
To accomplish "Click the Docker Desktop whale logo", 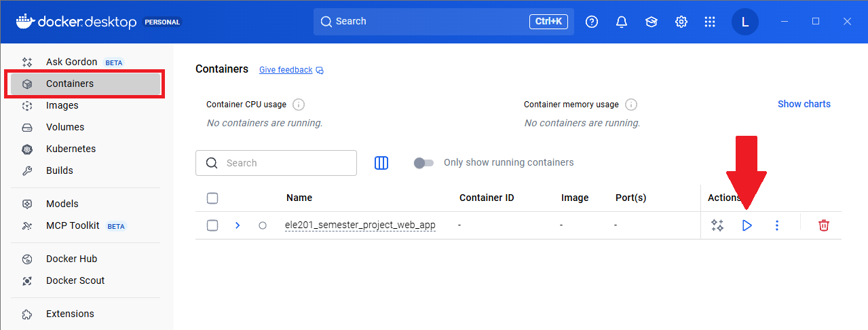I will tap(24, 21).
